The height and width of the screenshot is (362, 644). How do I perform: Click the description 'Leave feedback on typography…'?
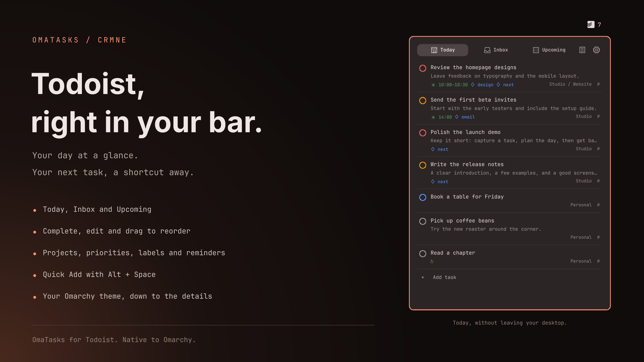tap(505, 76)
